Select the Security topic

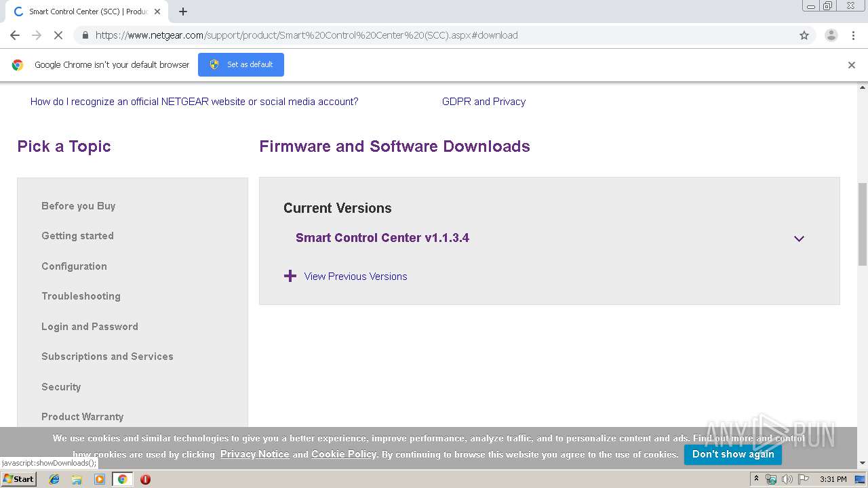point(61,387)
